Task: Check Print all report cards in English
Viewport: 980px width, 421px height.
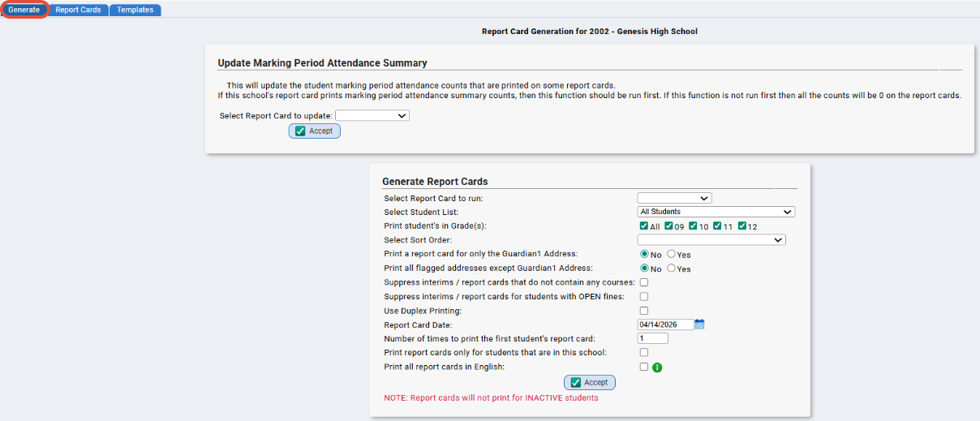Action: 644,367
